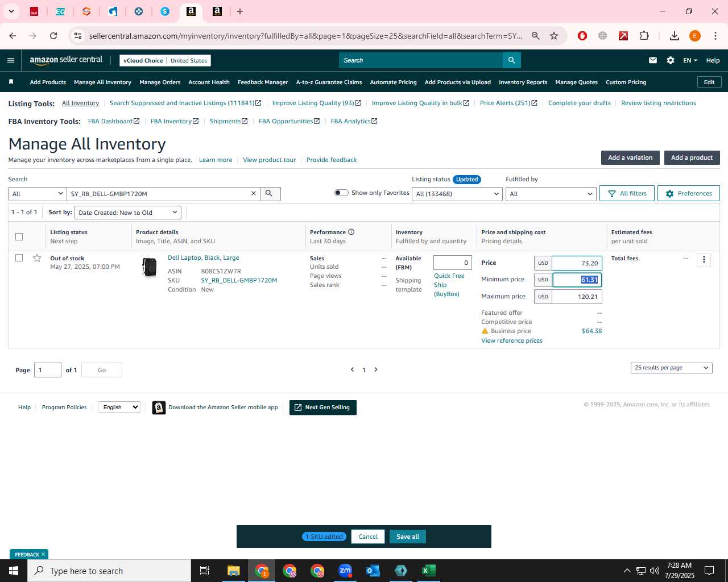
Task: Open View reference prices link
Action: click(512, 340)
